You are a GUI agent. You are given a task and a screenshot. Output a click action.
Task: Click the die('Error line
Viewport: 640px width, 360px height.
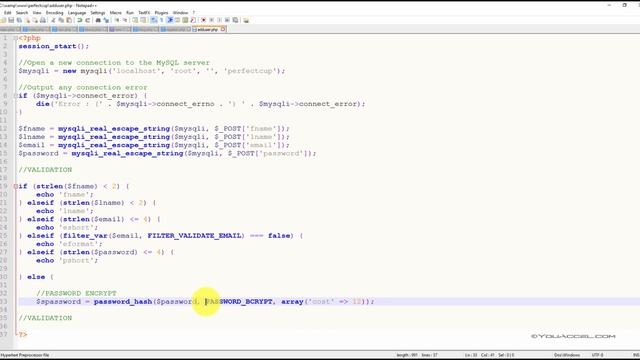(200, 104)
